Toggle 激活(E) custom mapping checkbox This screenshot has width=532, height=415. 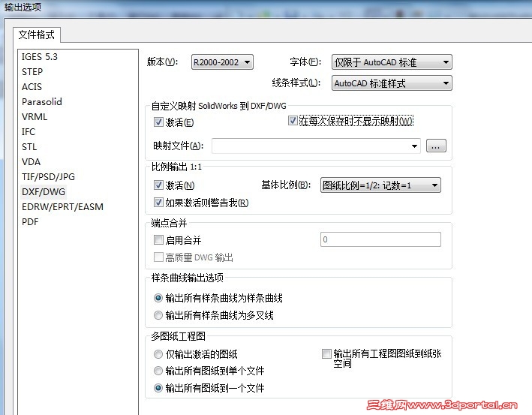158,122
